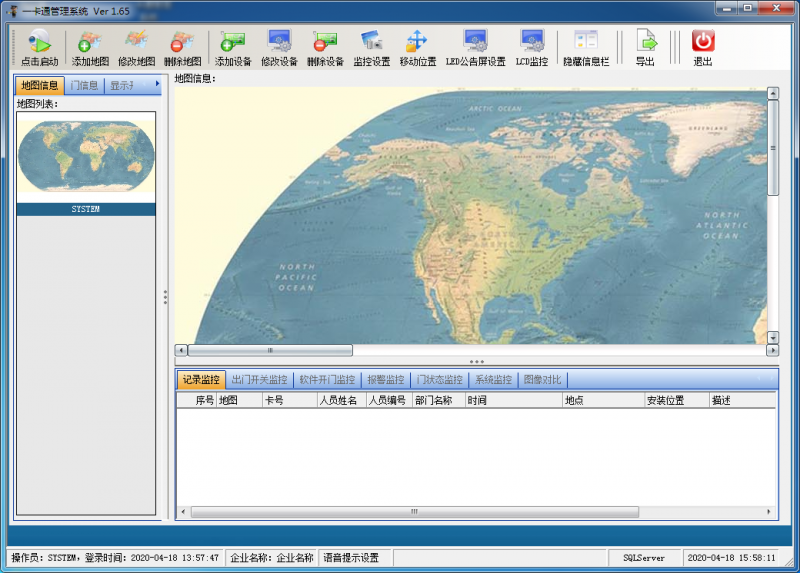The width and height of the screenshot is (800, 573).
Task: Click map vertical scrollbar thumb
Action: coord(773,147)
